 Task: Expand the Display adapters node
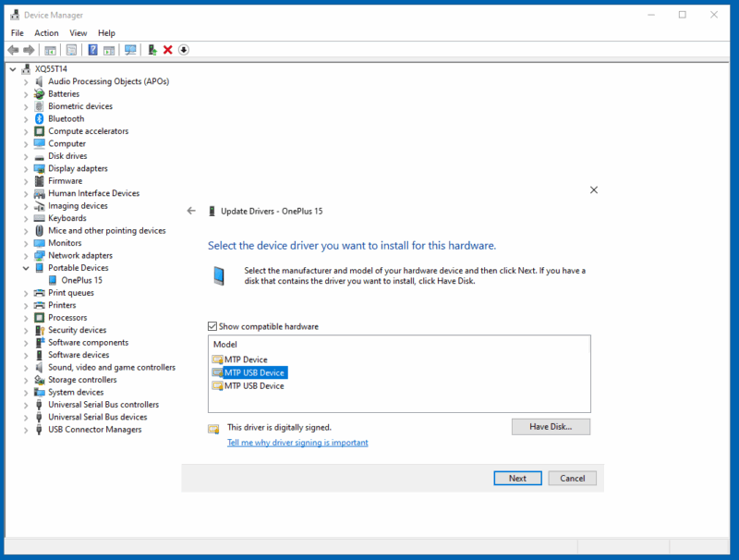tap(26, 168)
